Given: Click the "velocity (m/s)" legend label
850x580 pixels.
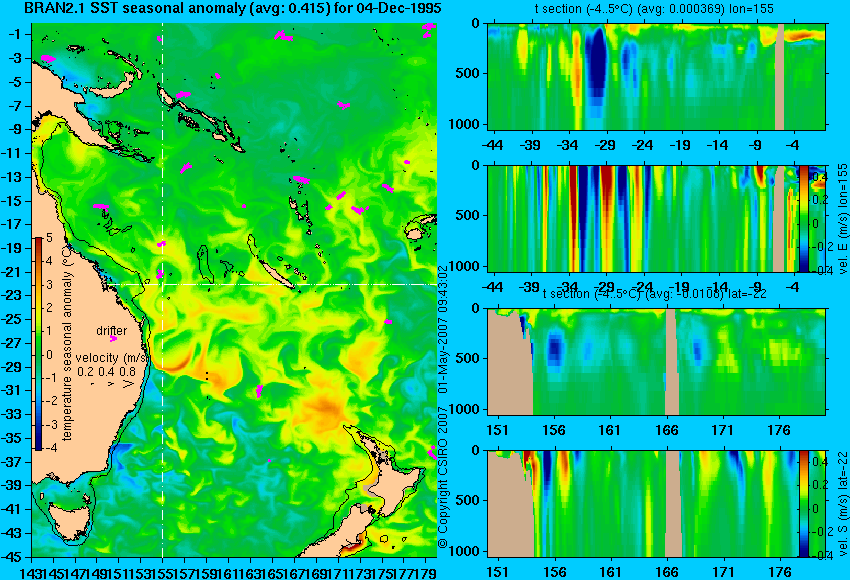Looking at the screenshot, I should (111, 358).
